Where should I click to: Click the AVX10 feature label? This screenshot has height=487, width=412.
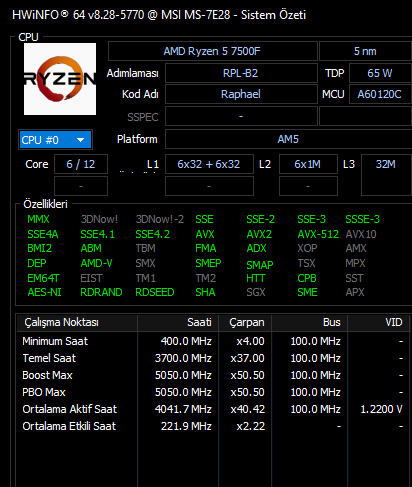(x=361, y=234)
